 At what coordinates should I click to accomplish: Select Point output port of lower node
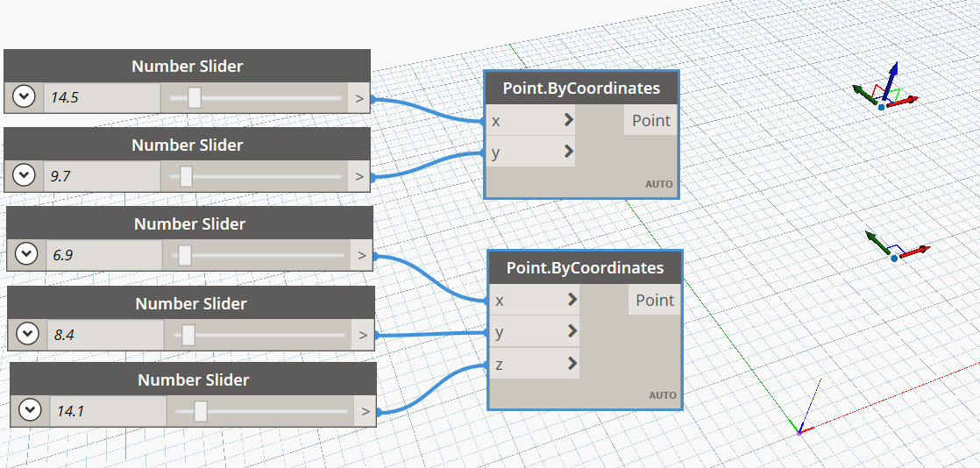click(655, 300)
